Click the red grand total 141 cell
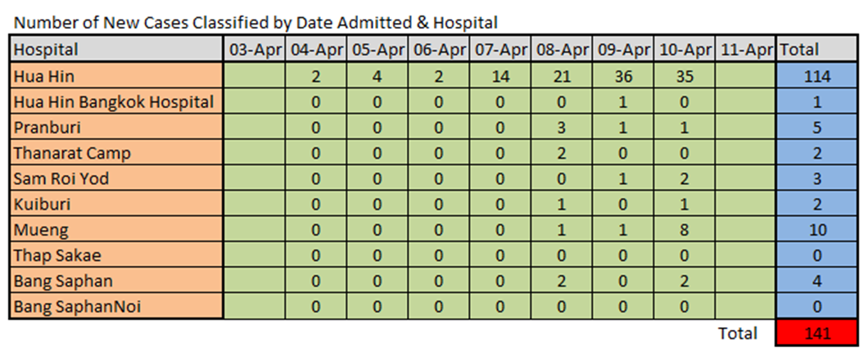868x356 pixels. pyautogui.click(x=818, y=333)
